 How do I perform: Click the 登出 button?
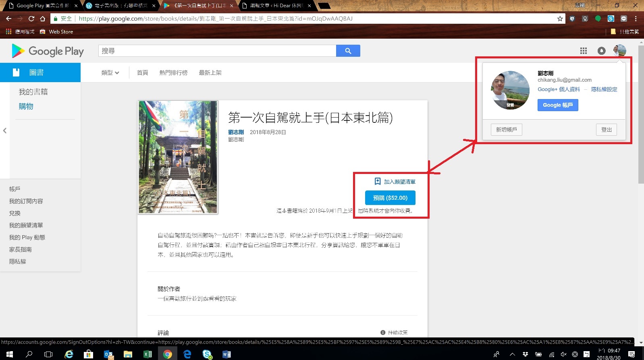607,130
